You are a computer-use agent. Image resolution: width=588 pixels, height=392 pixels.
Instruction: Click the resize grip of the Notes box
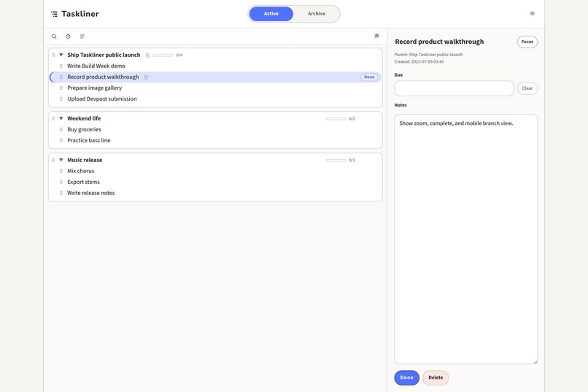(535, 361)
